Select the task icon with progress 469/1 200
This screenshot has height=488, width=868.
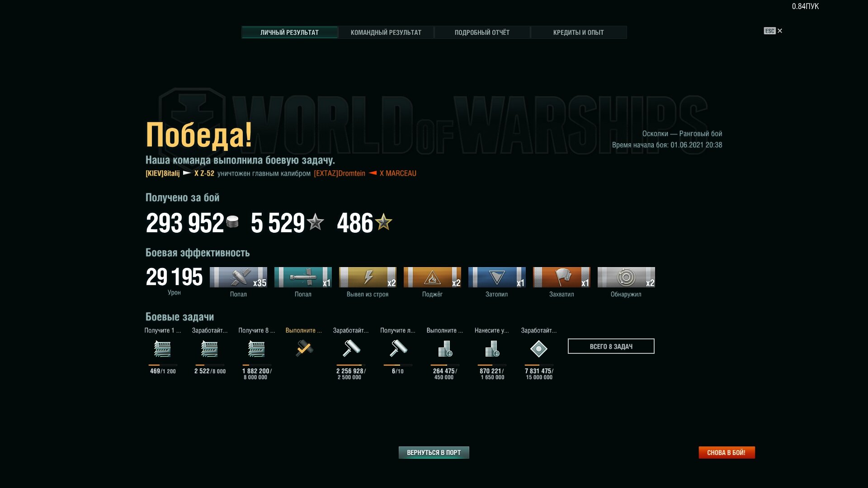click(x=162, y=349)
